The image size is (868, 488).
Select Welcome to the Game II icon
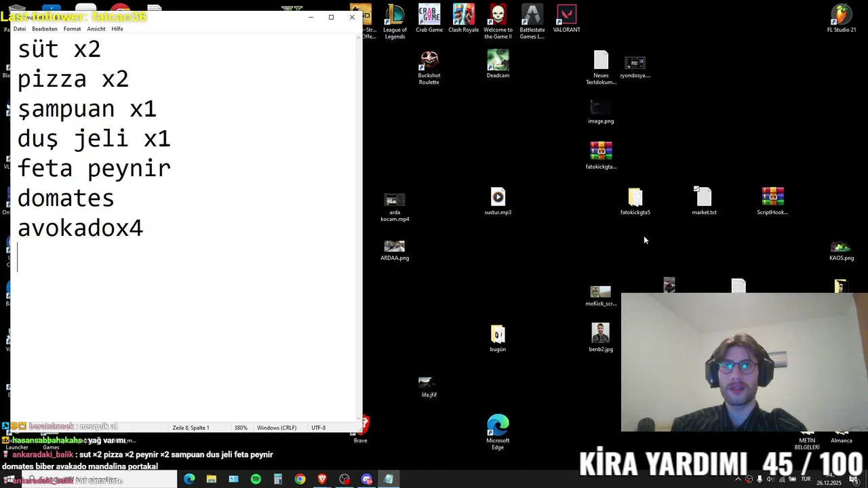(x=498, y=22)
